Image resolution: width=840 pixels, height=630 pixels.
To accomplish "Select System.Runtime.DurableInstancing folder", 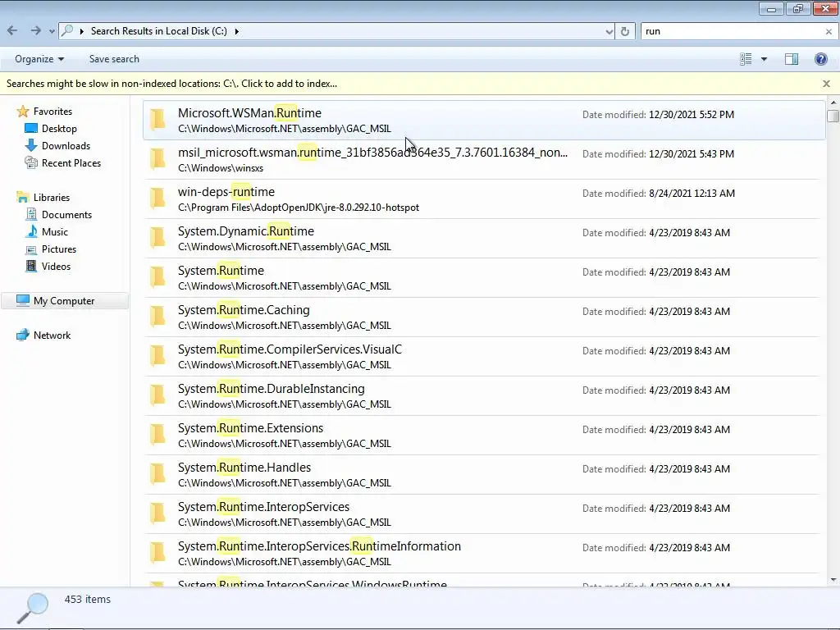I will [484, 396].
